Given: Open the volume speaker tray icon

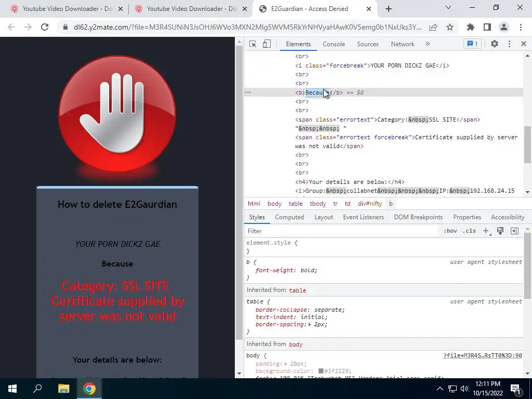Looking at the screenshot, I should click(x=464, y=389).
